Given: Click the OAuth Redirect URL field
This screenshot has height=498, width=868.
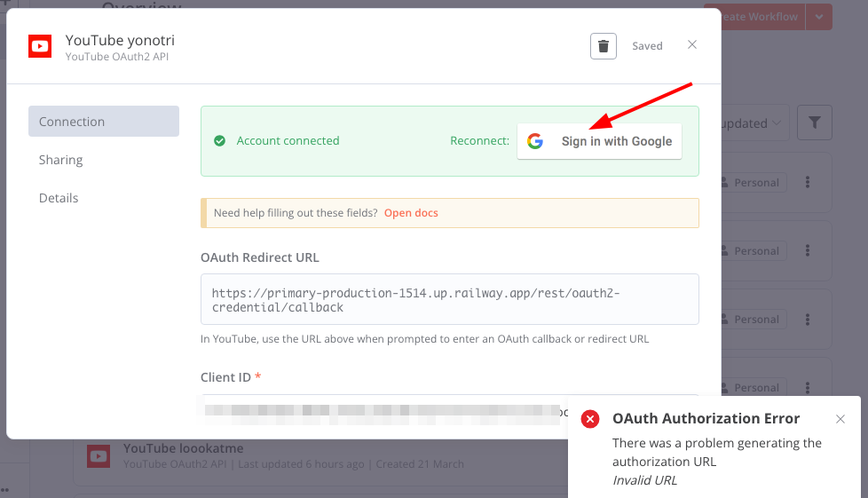Looking at the screenshot, I should click(x=449, y=299).
